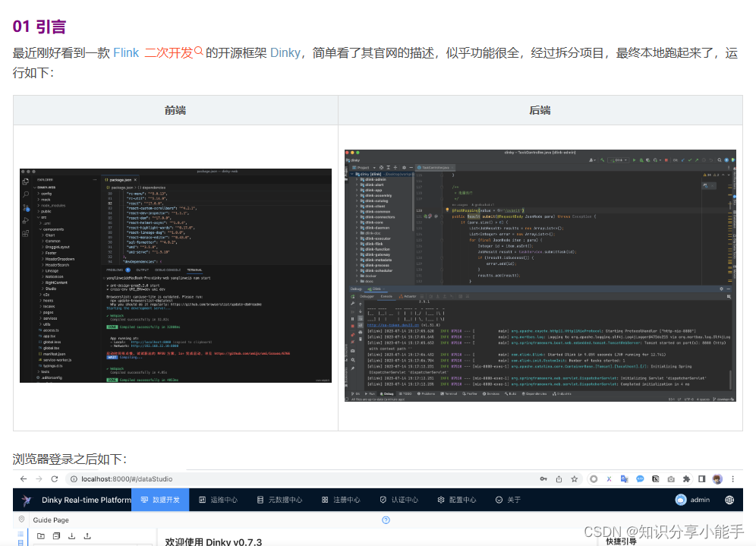The height and width of the screenshot is (546, 756).
Task: Open the Dlink run configuration dropdown in IntelliJ
Action: point(619,160)
